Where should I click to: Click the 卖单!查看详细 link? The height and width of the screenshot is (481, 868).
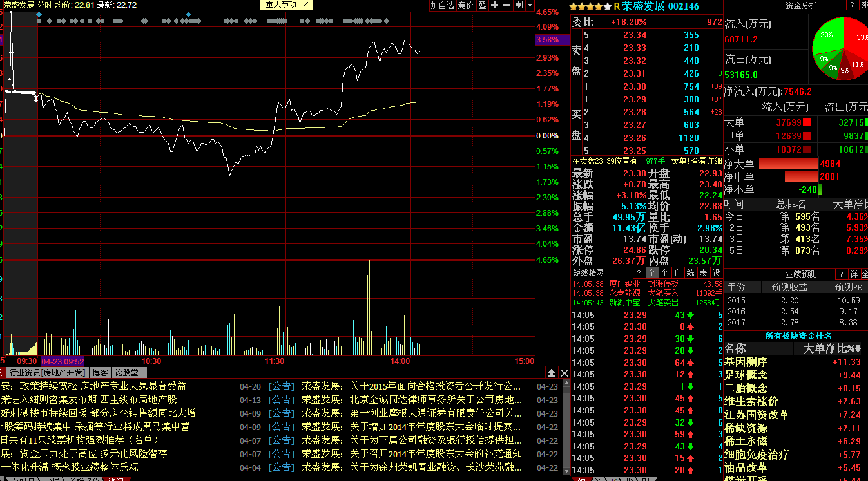697,161
